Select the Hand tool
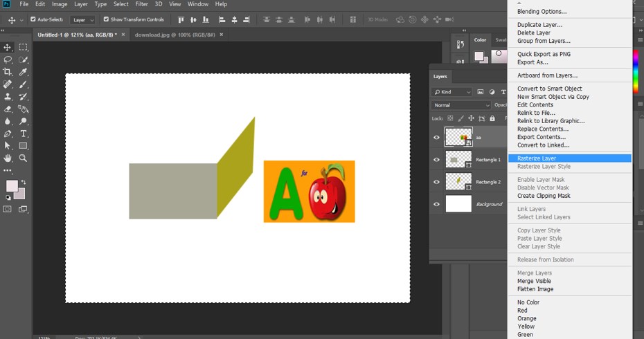 8,158
